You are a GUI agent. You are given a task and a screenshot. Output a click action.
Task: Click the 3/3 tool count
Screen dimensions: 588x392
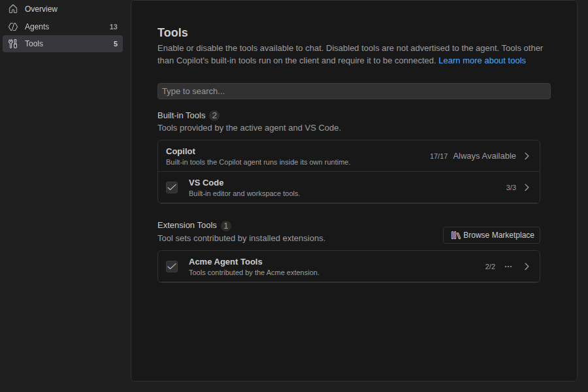[x=511, y=188]
